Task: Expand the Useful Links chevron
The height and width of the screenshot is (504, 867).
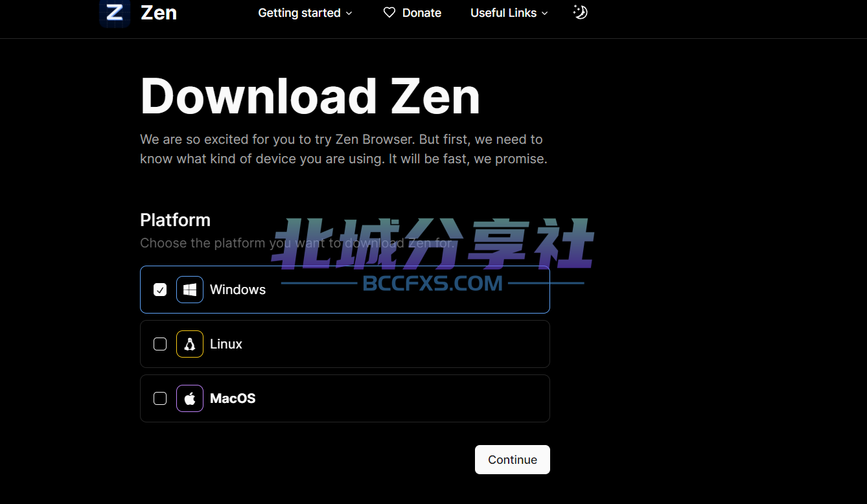Action: (544, 13)
